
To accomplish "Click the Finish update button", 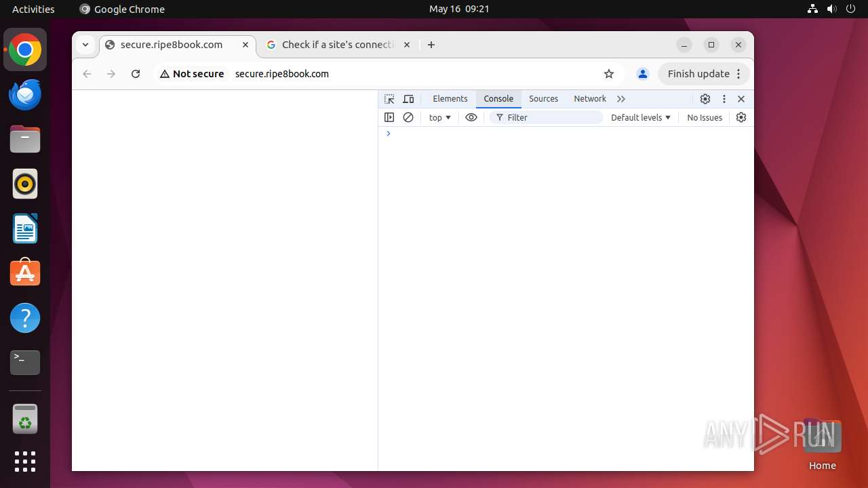I will pos(704,74).
